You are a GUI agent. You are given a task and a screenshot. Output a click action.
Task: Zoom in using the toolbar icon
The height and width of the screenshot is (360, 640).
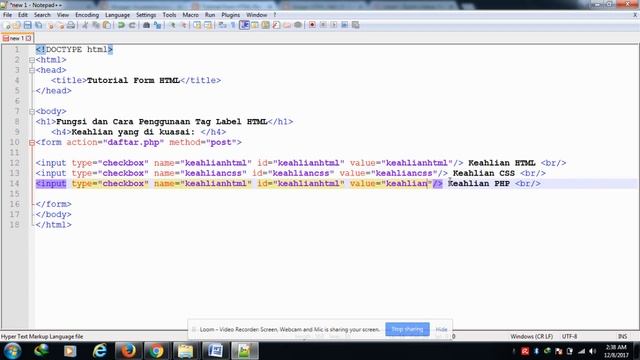click(173, 25)
